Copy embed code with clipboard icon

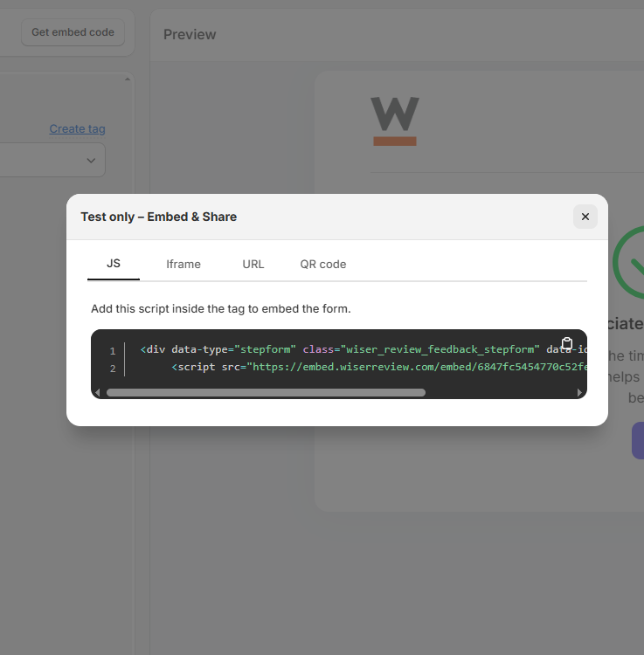(566, 344)
